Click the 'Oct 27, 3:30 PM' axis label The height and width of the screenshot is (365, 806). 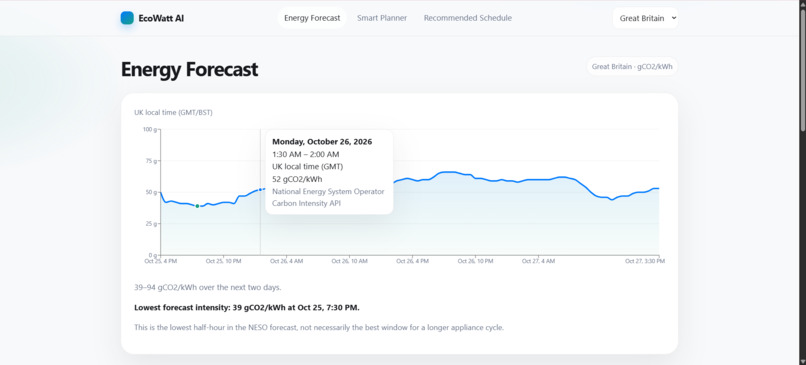click(645, 261)
